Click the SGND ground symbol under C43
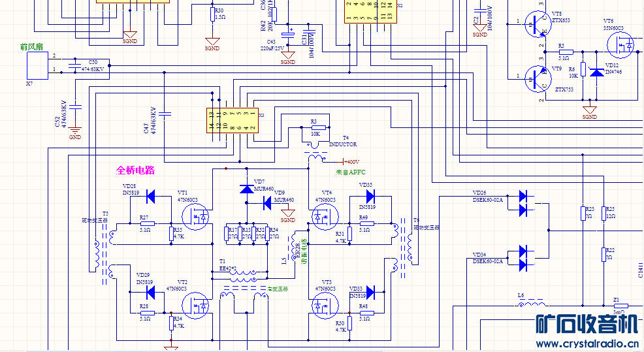Image resolution: width=644 pixels, height=352 pixels. click(288, 57)
